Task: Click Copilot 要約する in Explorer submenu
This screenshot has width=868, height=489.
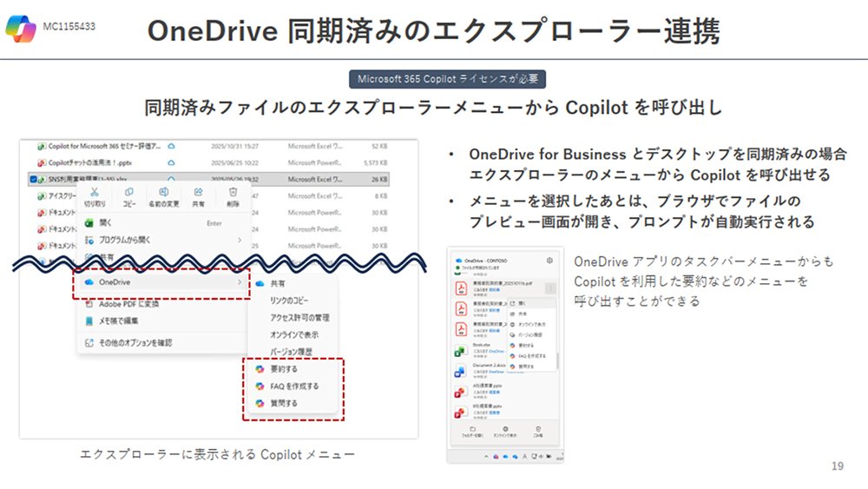Action: click(x=293, y=369)
